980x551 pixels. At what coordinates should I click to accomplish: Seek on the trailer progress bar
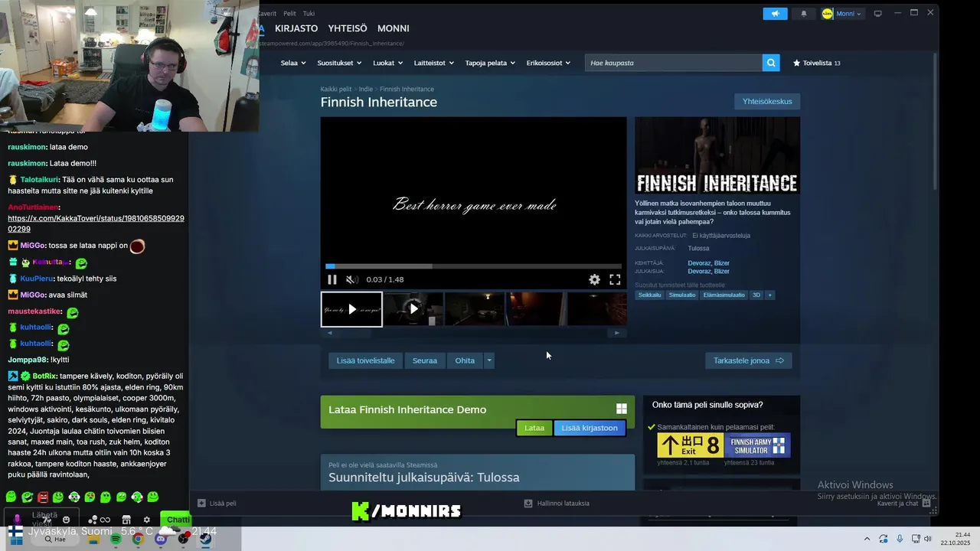[473, 266]
